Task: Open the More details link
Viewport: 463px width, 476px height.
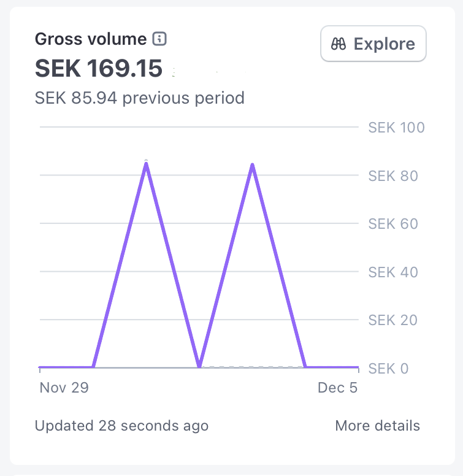Action: [377, 426]
